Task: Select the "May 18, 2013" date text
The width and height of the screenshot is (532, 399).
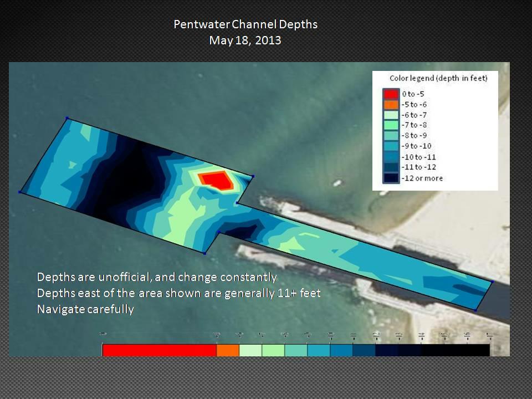Action: click(x=245, y=40)
